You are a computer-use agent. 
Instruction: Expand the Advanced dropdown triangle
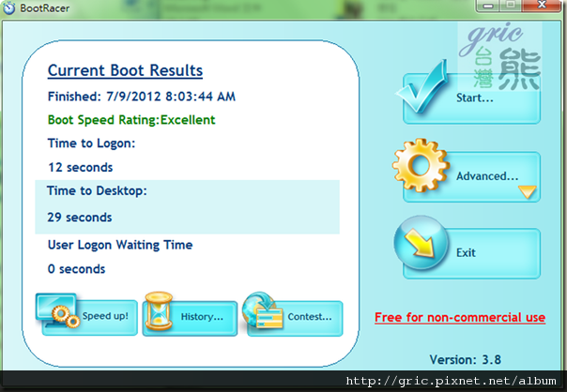tap(528, 192)
